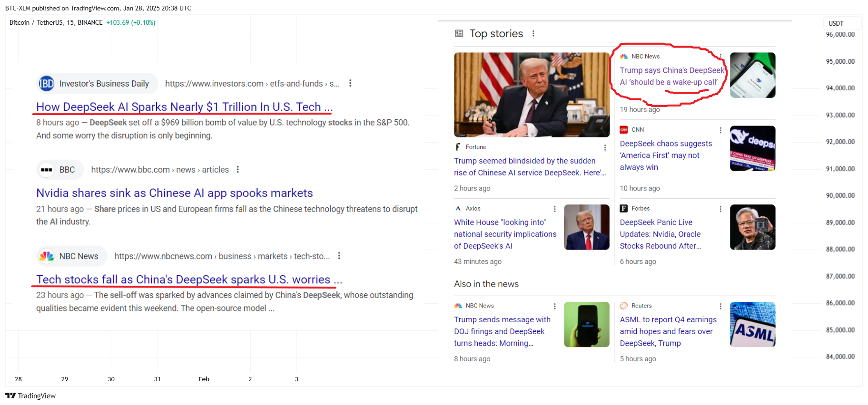
Task: Click the CNN logo icon
Action: click(623, 130)
